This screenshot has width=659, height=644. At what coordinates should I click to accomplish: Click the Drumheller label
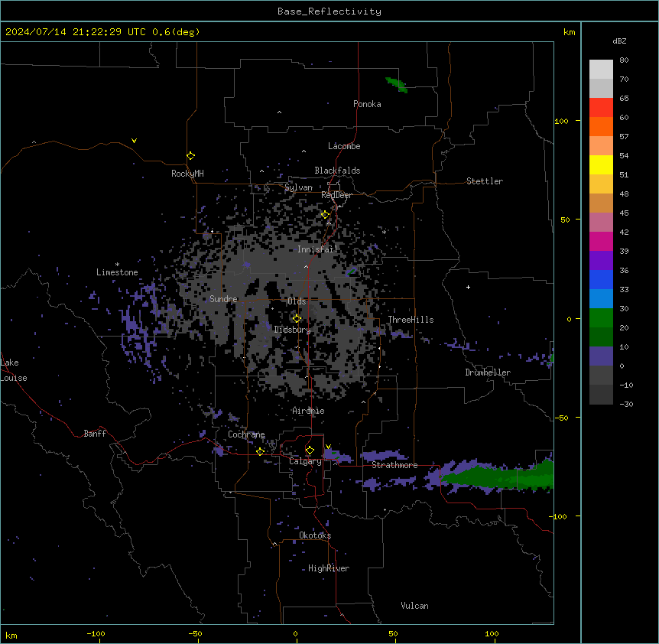(488, 372)
